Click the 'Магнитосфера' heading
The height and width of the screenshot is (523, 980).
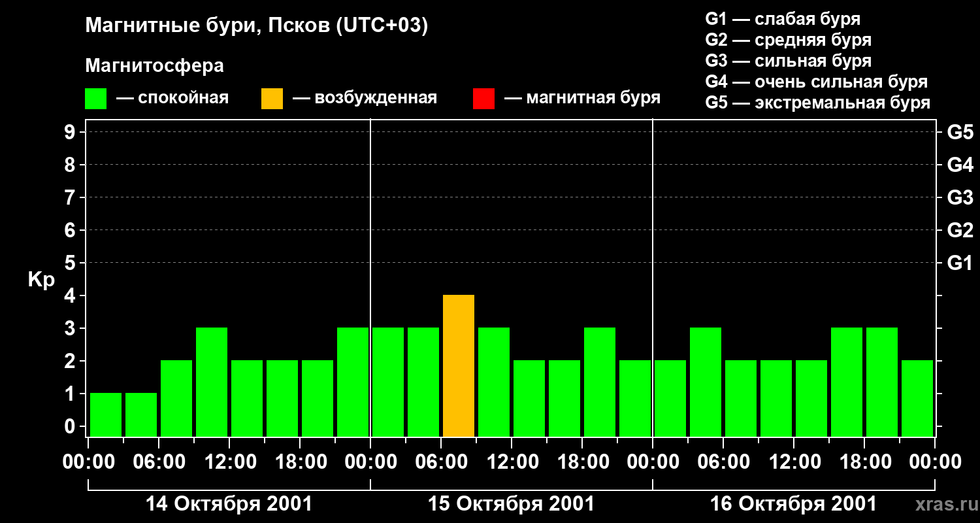coord(155,66)
